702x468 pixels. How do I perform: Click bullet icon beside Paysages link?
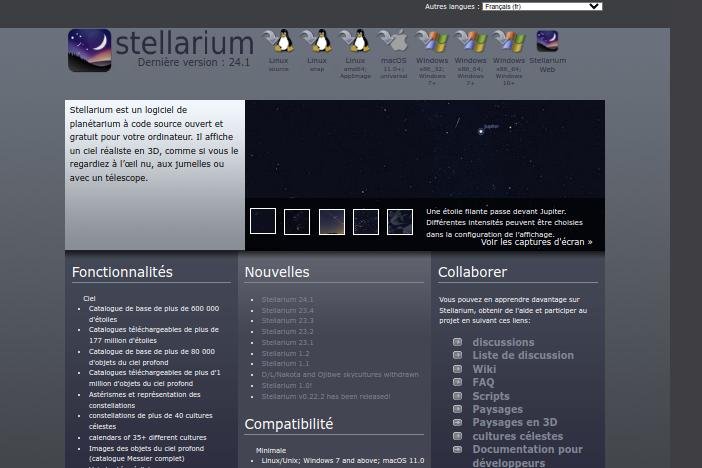pyautogui.click(x=457, y=409)
